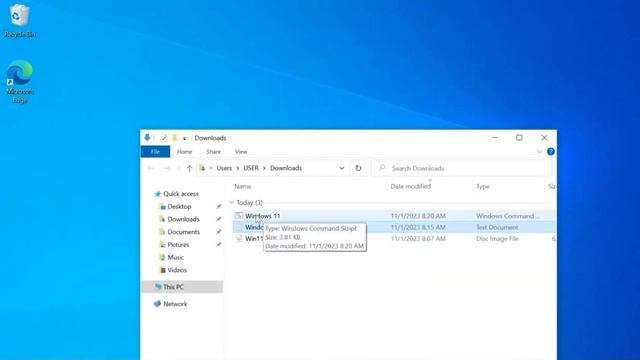Click the Win11 disc image file icon
The height and width of the screenshot is (360, 640).
click(x=239, y=239)
